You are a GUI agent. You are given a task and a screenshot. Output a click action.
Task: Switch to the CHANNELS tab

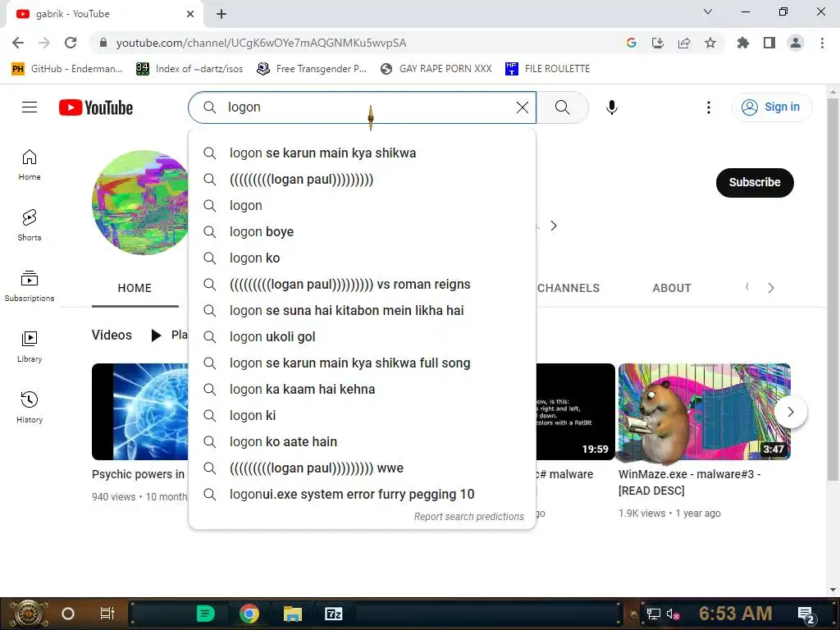(x=568, y=288)
